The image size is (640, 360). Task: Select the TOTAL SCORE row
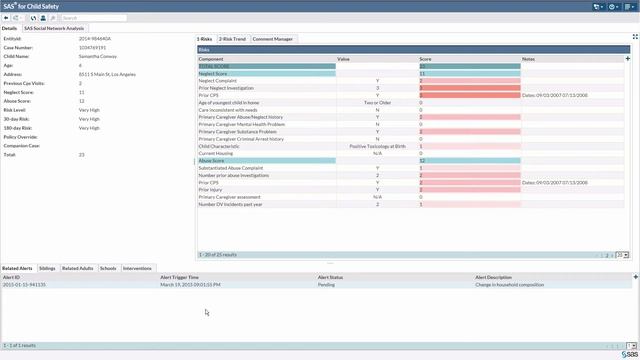[x=411, y=66]
